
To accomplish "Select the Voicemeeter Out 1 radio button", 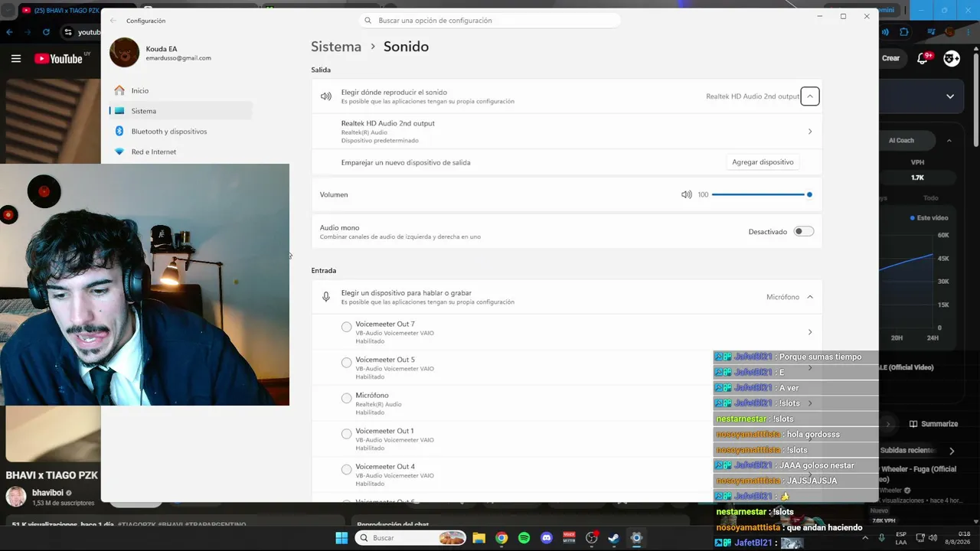I will [x=347, y=434].
